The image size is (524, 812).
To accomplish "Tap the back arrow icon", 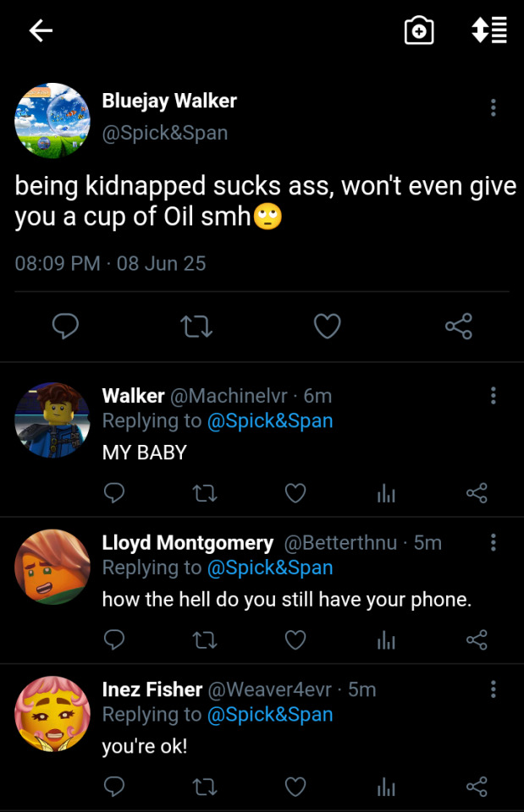I will click(41, 30).
